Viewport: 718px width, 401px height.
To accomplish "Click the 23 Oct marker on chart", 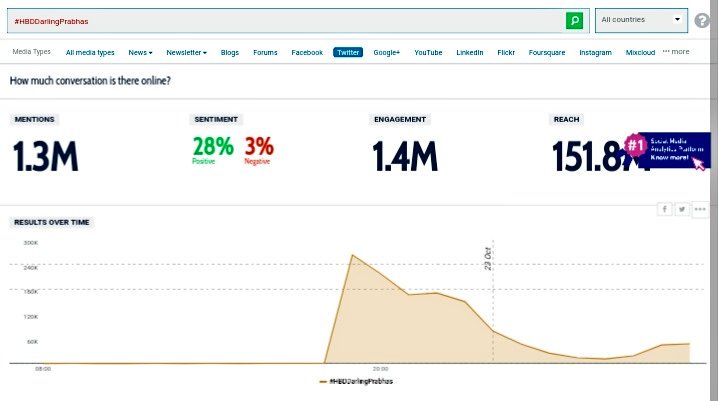I will pyautogui.click(x=488, y=259).
